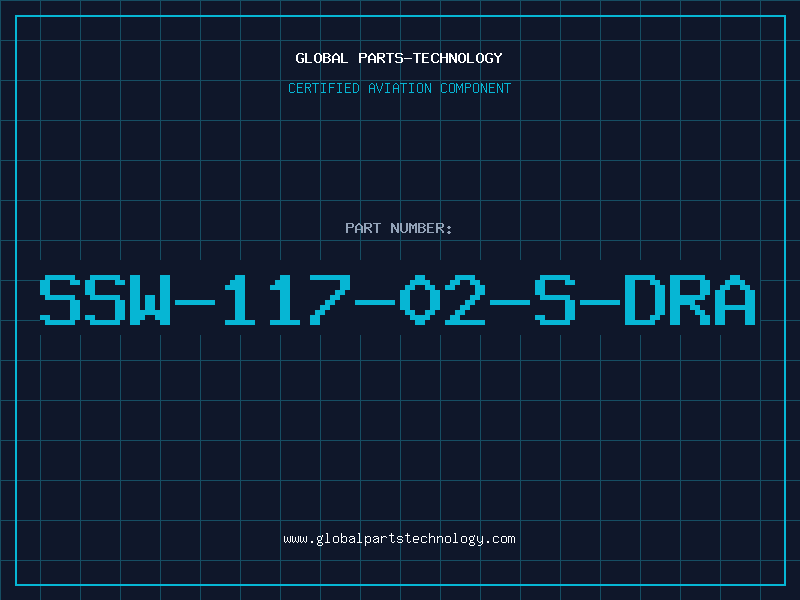Click the letter A ending the part number
This screenshot has height=600, width=800.
coord(735,300)
